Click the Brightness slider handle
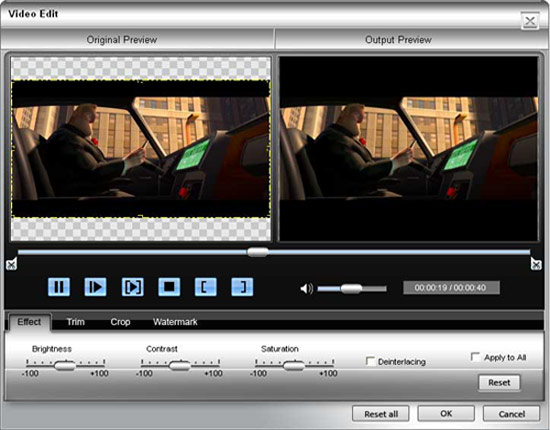 click(65, 366)
